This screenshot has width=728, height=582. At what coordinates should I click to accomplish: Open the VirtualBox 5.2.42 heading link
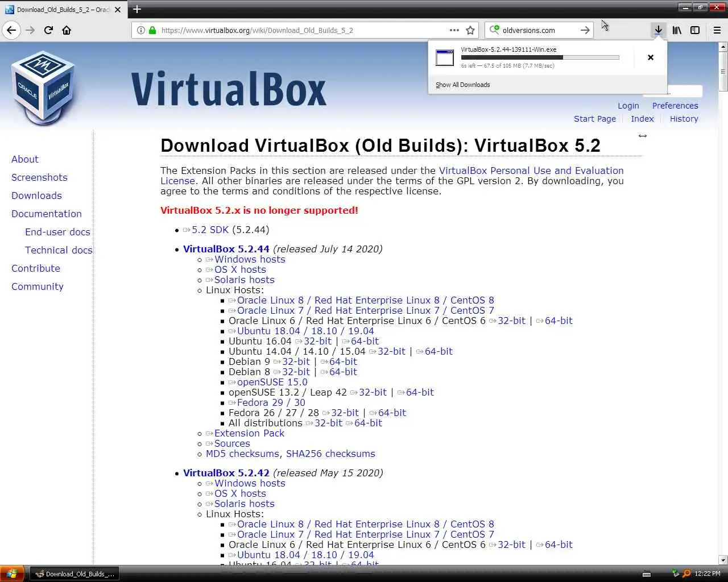[226, 473]
